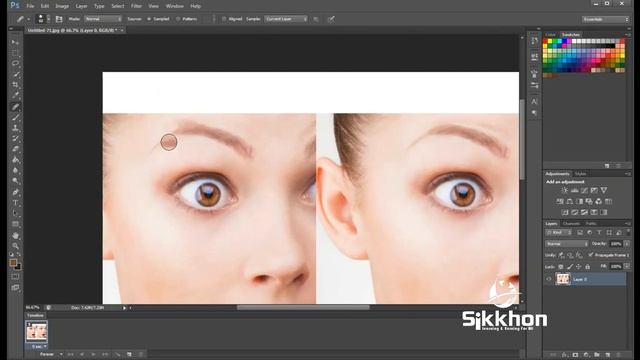Image resolution: width=640 pixels, height=360 pixels.
Task: Add a Vibrance adjustment
Action: (604, 191)
